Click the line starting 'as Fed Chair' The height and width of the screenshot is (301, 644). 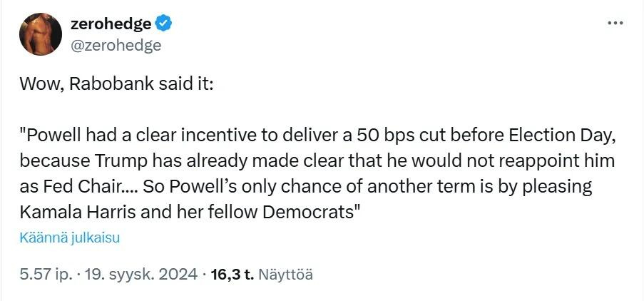tap(307, 187)
